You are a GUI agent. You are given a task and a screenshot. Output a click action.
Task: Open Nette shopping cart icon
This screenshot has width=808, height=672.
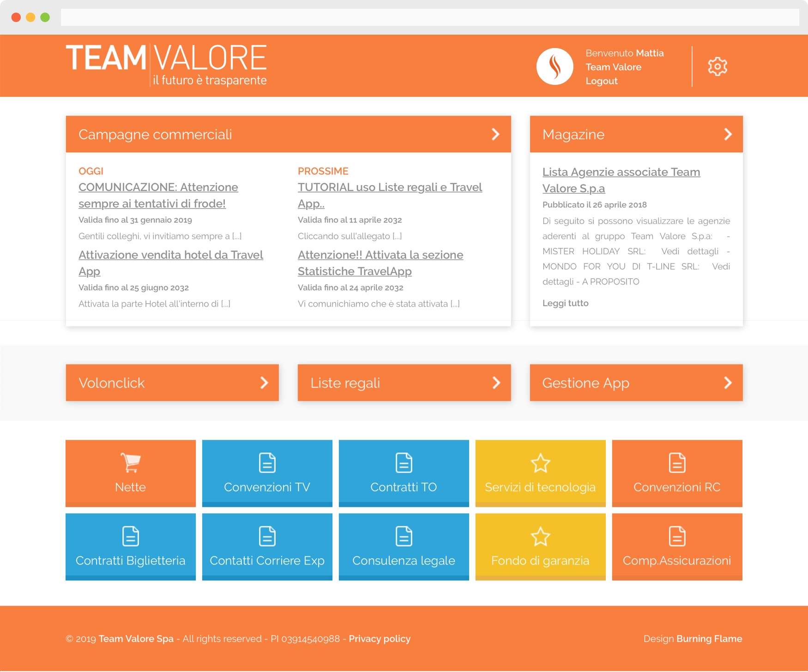click(131, 462)
